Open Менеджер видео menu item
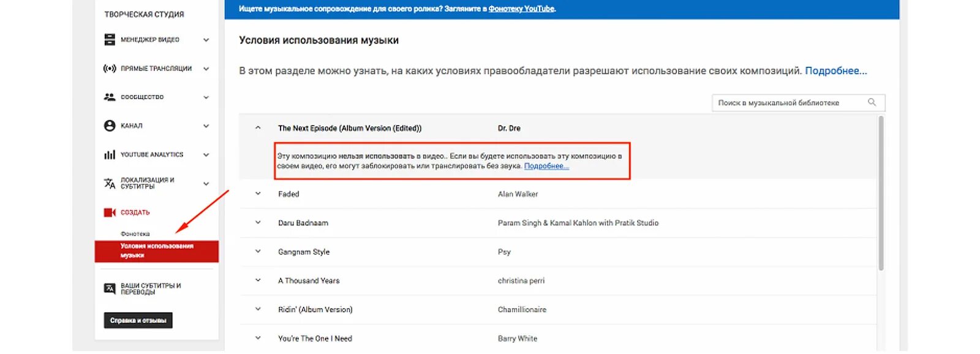The image size is (980, 354). pyautogui.click(x=150, y=40)
